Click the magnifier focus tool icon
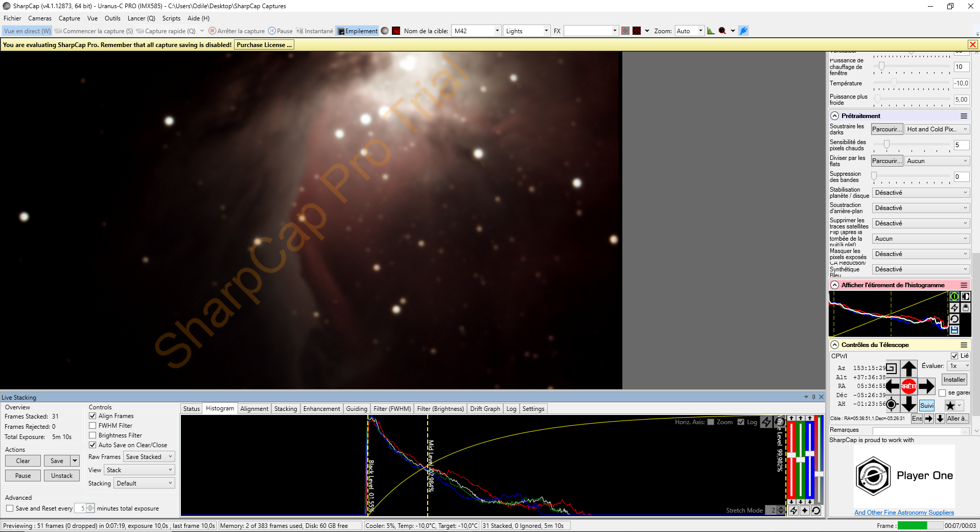This screenshot has height=532, width=980. (722, 31)
